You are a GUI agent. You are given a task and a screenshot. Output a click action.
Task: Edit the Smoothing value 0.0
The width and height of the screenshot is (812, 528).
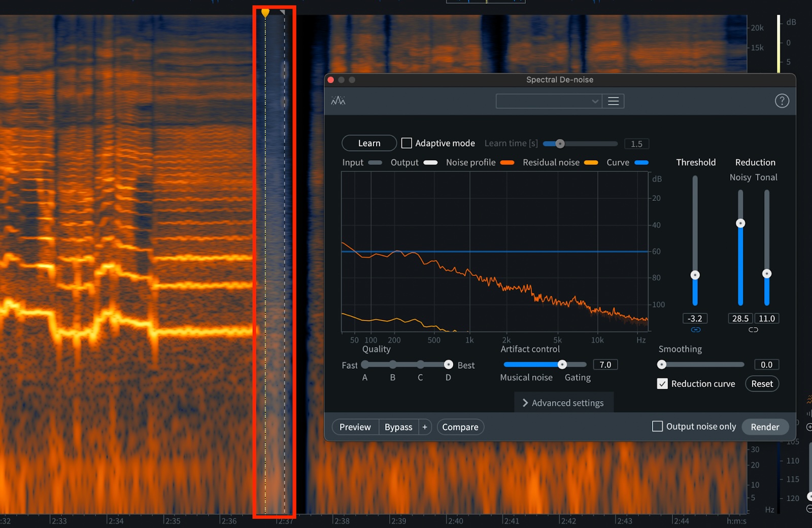coord(766,365)
